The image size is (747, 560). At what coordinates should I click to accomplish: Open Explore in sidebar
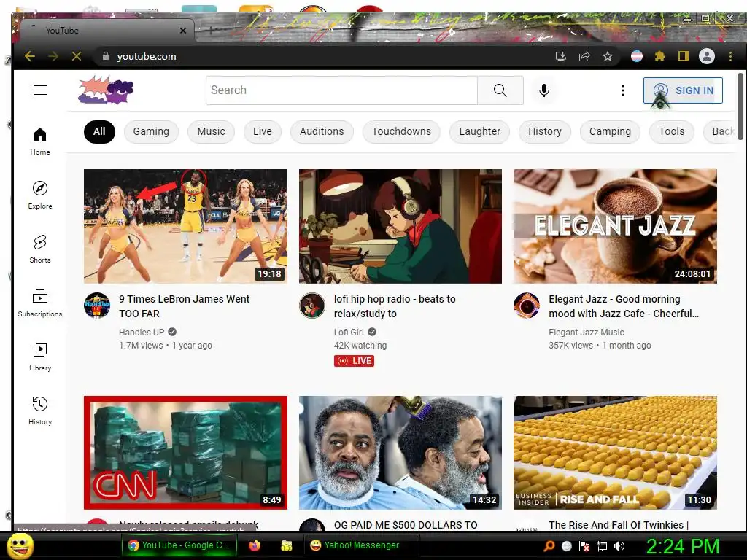click(40, 195)
